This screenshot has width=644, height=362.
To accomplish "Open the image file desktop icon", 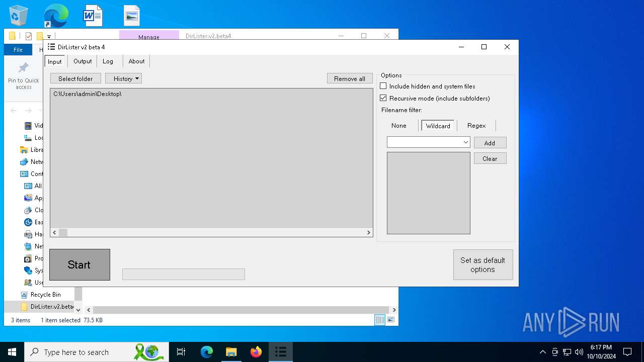I will click(x=132, y=16).
